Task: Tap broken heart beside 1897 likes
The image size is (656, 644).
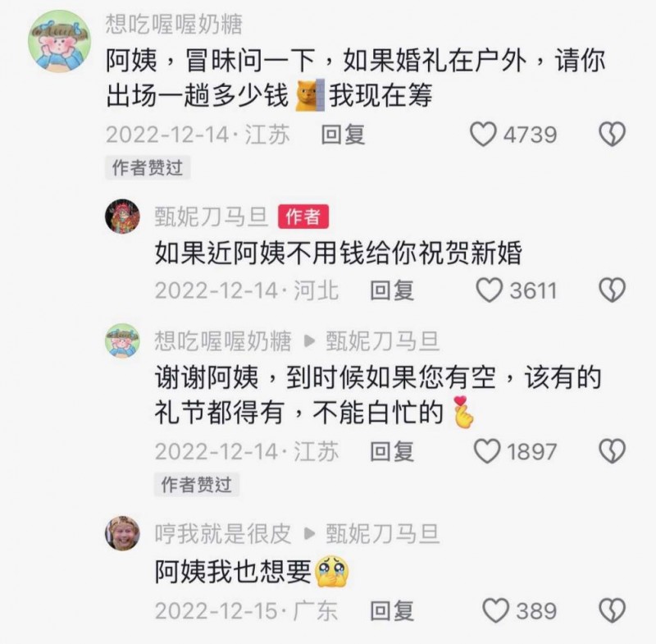Action: 612,451
